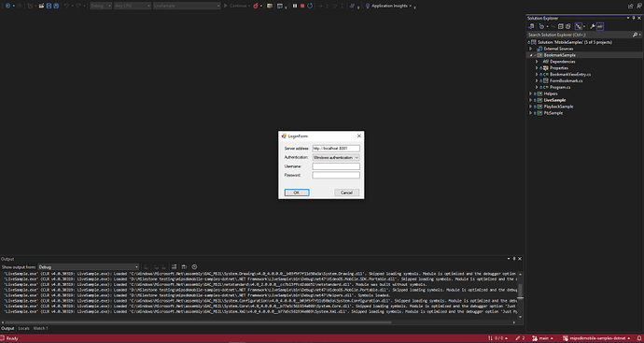Toggle Show All Files in Solution Explorer
This screenshot has height=343, width=644.
[568, 26]
